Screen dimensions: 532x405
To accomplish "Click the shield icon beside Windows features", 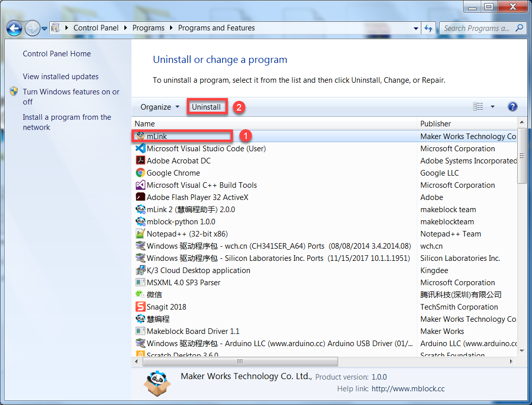I will tap(14, 91).
